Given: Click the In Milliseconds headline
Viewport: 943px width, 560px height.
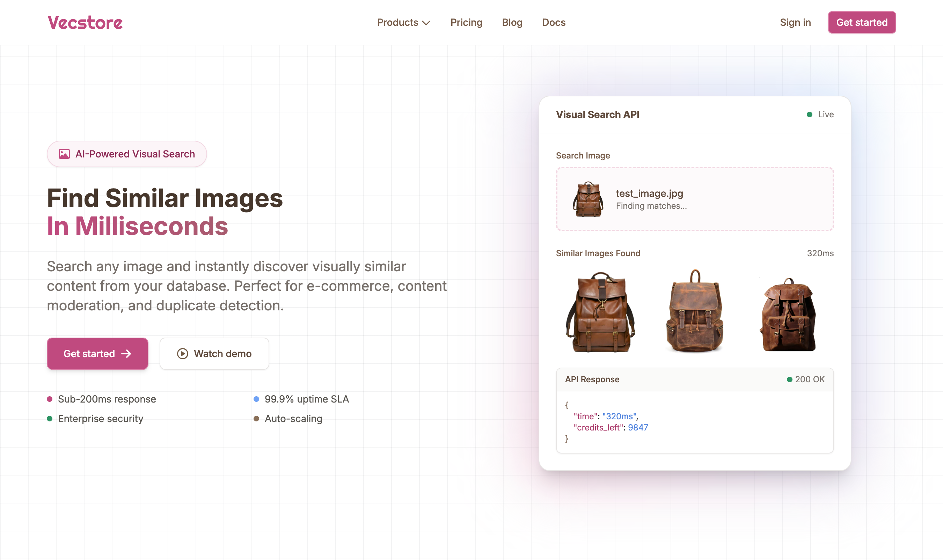Looking at the screenshot, I should pos(137,226).
